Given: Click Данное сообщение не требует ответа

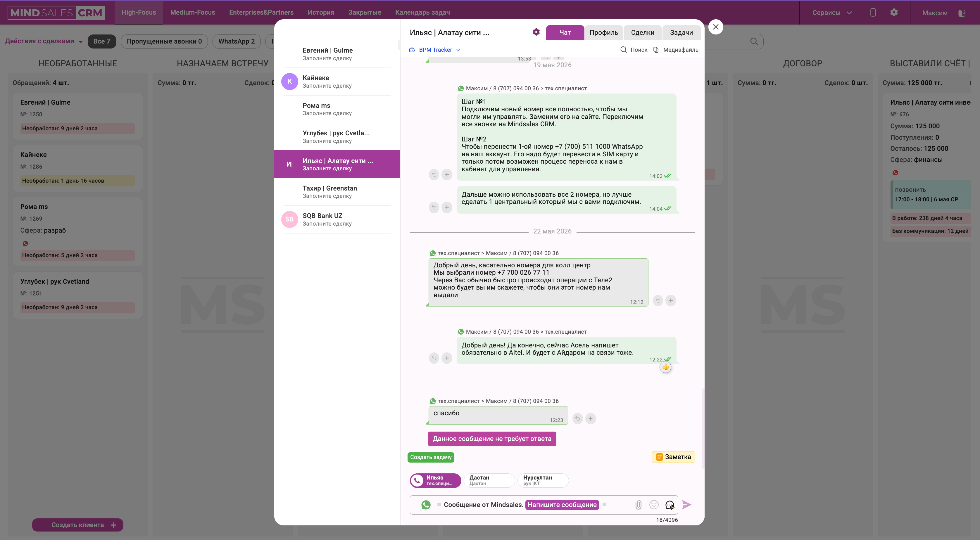Looking at the screenshot, I should 492,439.
